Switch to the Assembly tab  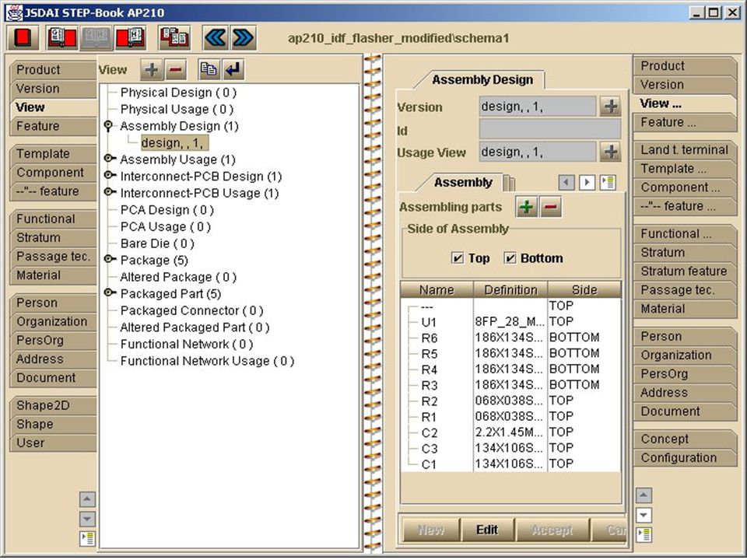pos(462,182)
